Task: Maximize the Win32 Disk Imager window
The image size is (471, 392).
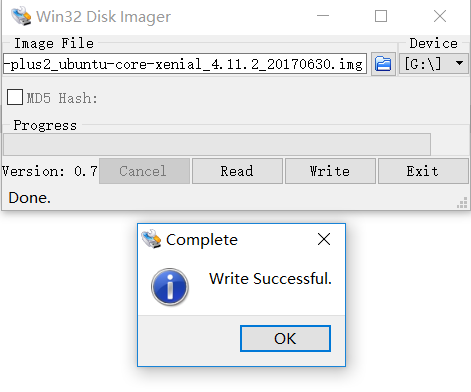Action: click(x=381, y=16)
